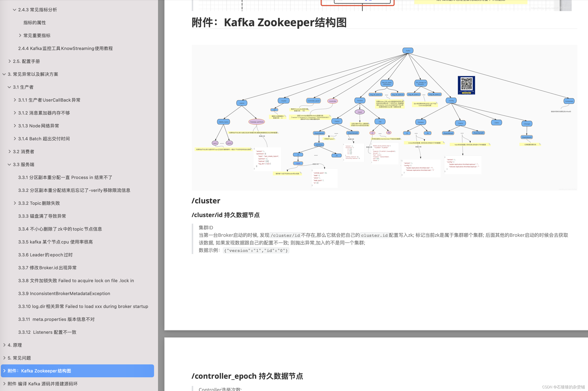Image resolution: width=588 pixels, height=391 pixels.
Task: Expand 3.1.3 Node 网络异常
Action: pos(15,126)
